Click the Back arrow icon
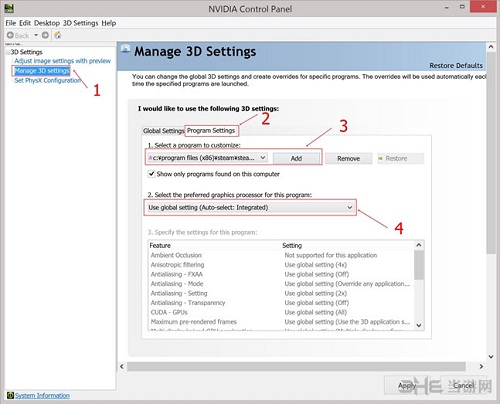The image size is (500, 404). tap(10, 35)
